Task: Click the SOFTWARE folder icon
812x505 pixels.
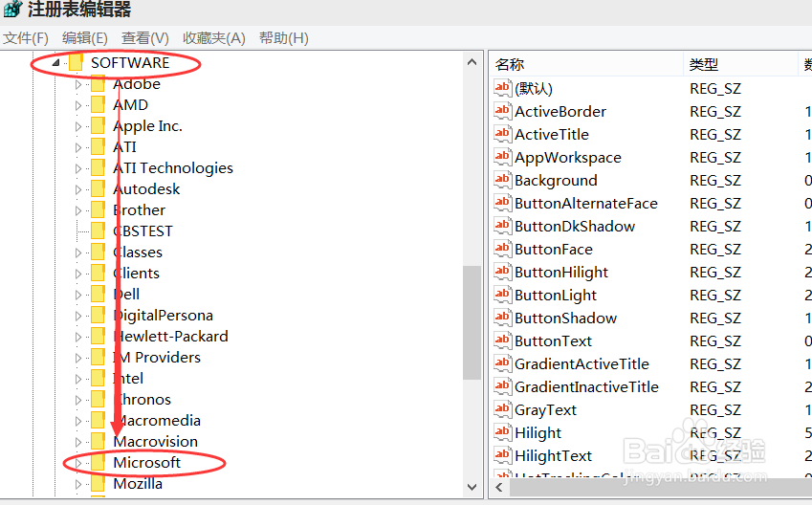Action: click(76, 63)
